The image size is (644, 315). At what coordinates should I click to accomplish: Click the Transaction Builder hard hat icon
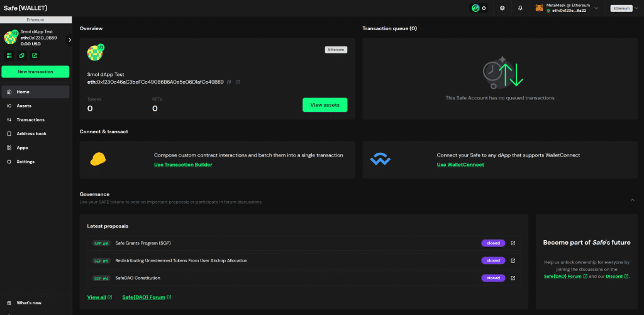(x=97, y=159)
